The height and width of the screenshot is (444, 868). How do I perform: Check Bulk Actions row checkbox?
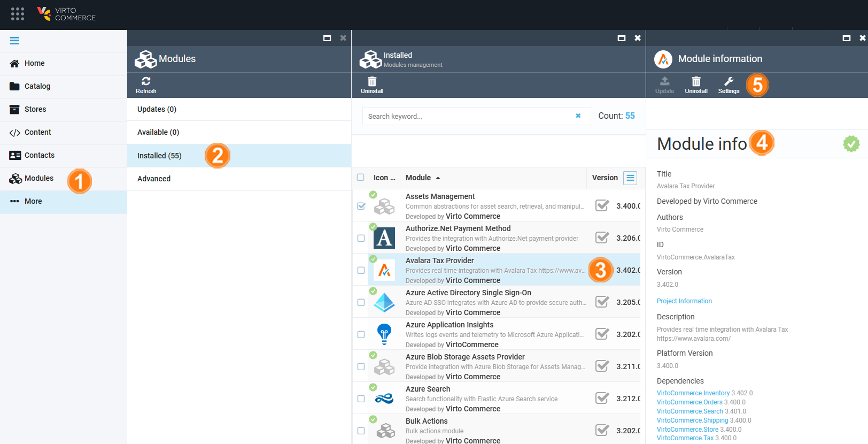361,431
